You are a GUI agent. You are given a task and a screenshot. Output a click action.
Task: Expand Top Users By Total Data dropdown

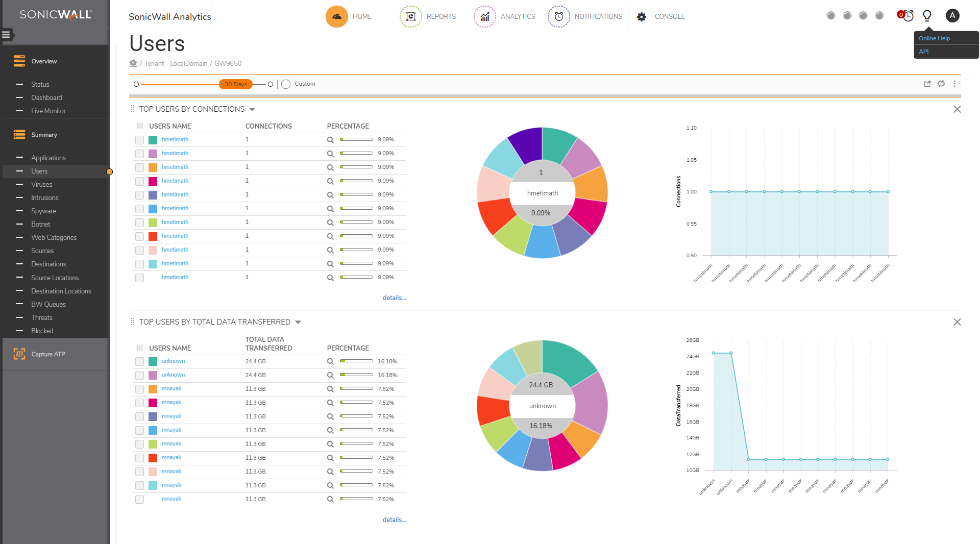point(298,323)
